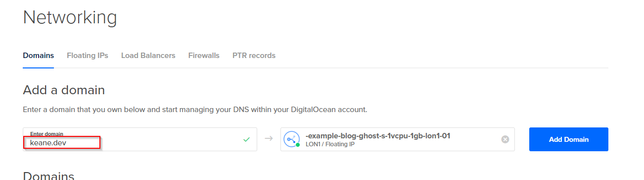Viewport: 644px width, 180px height.
Task: Click the green status dot on resource icon
Action: (298, 145)
